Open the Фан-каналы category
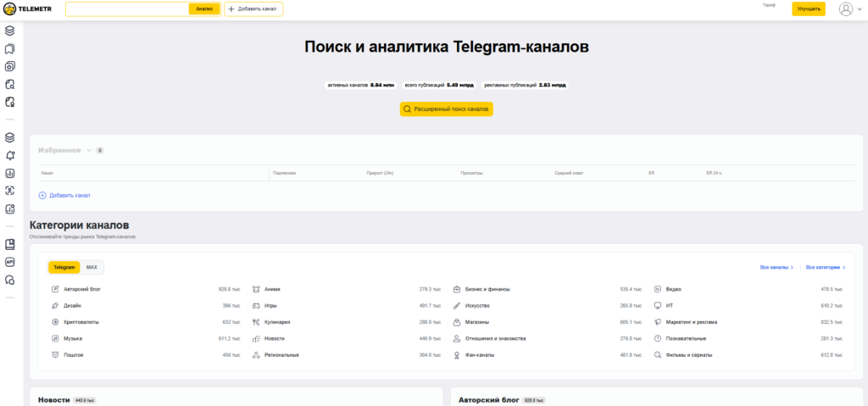The height and width of the screenshot is (406, 868). coord(480,355)
